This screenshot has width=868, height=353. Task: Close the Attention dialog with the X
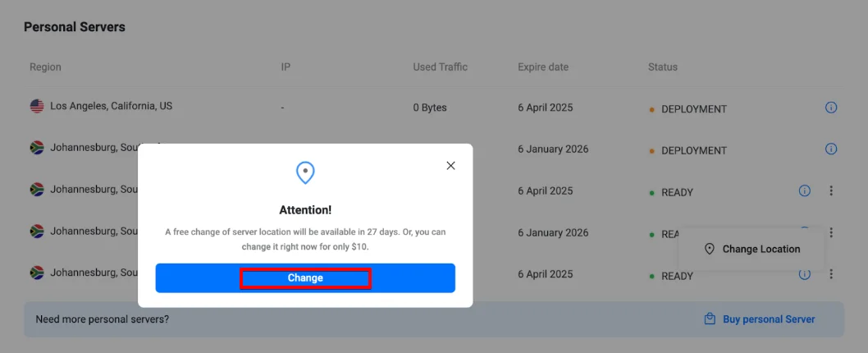pos(450,165)
